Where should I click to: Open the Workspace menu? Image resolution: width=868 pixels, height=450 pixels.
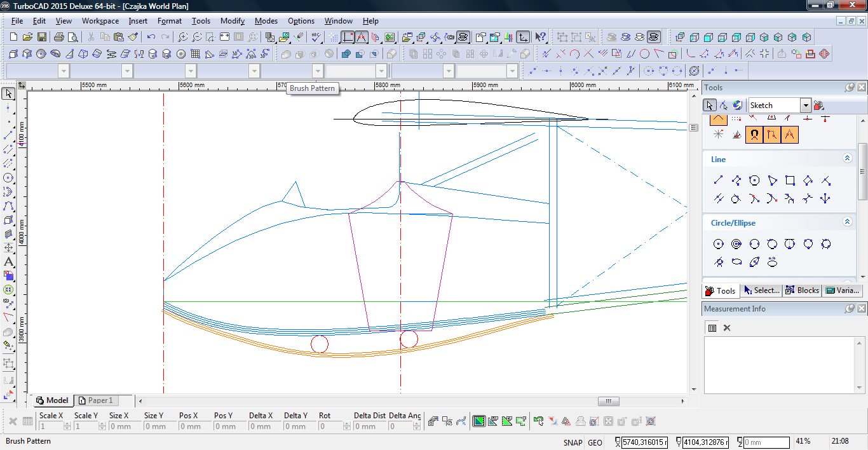click(100, 21)
